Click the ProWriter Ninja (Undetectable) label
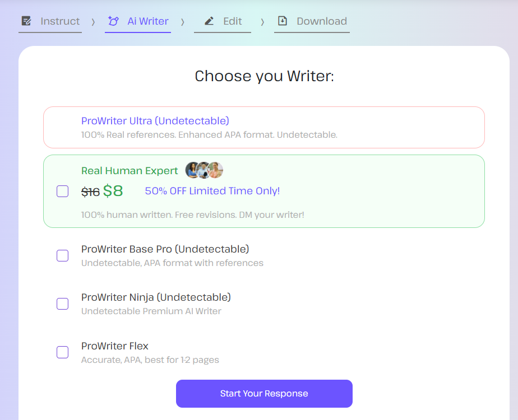Image resolution: width=518 pixels, height=420 pixels. pyautogui.click(x=156, y=297)
